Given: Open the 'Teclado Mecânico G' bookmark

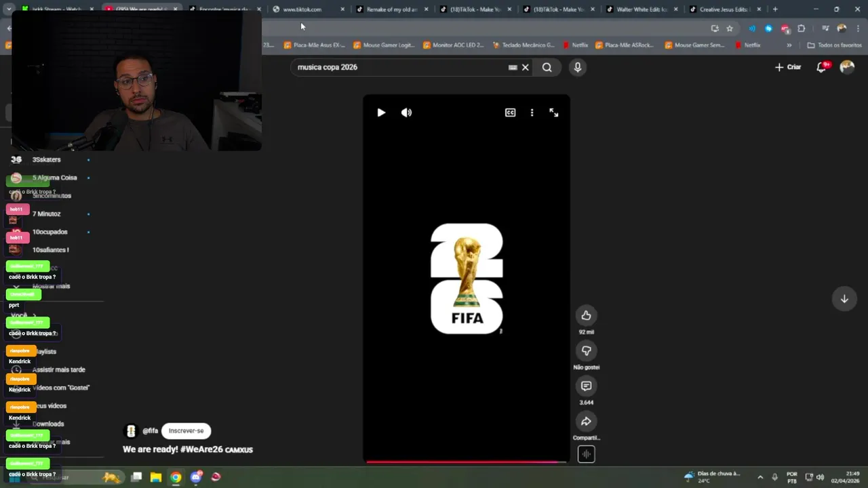Looking at the screenshot, I should (x=523, y=45).
